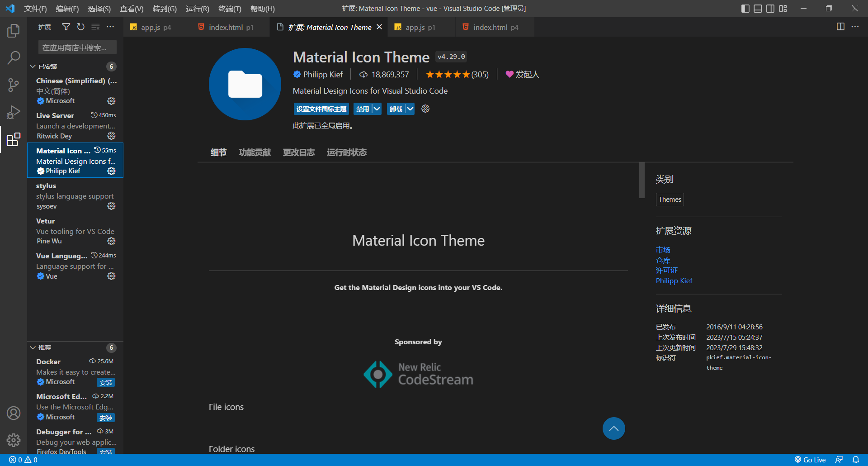Open extensions panel more actions menu
The height and width of the screenshot is (466, 868).
tap(110, 27)
